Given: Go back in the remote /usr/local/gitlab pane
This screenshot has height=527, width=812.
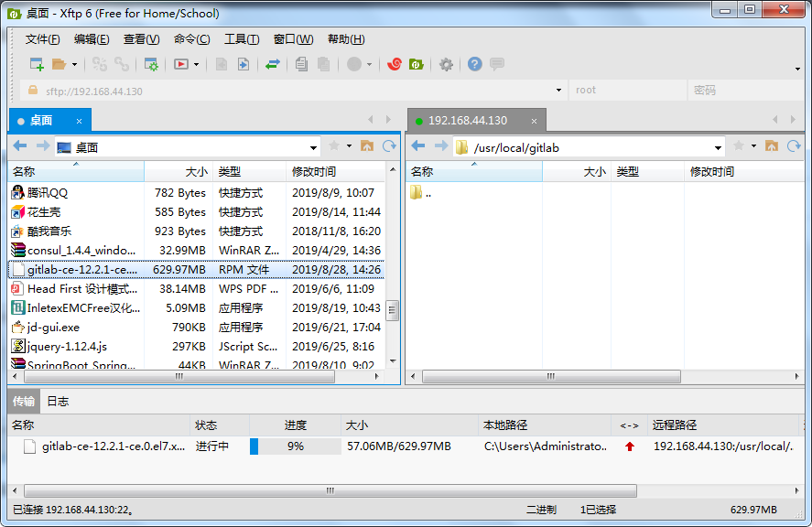Looking at the screenshot, I should click(x=418, y=146).
